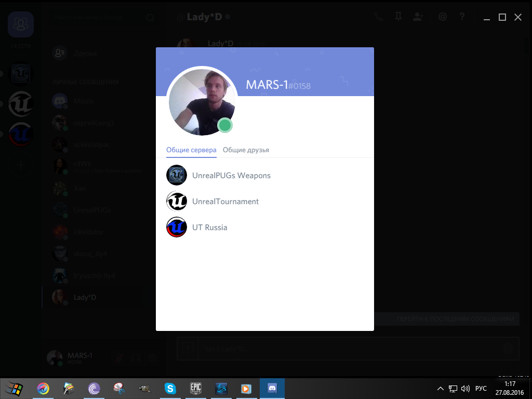Click the MARS-1#0158 username in the profile header
This screenshot has height=399, width=532.
(x=278, y=85)
